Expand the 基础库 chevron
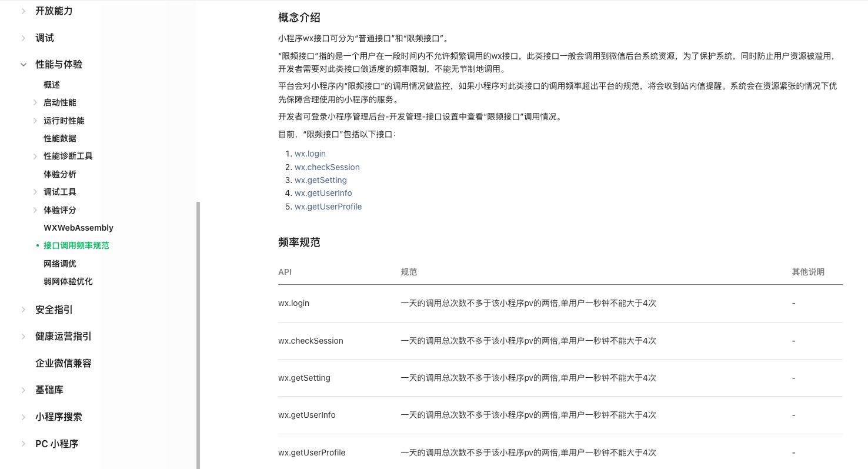Screen dimensions: 868x469 click(24, 390)
